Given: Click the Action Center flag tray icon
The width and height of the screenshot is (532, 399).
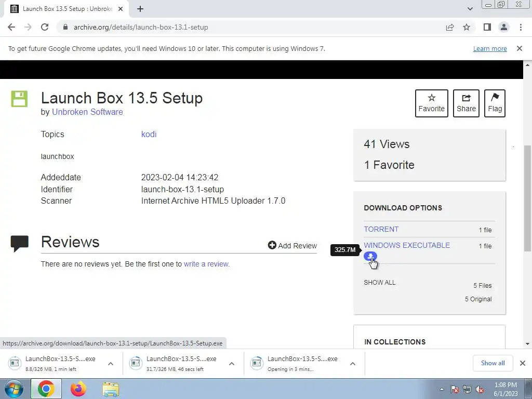Looking at the screenshot, I should click(x=455, y=389).
